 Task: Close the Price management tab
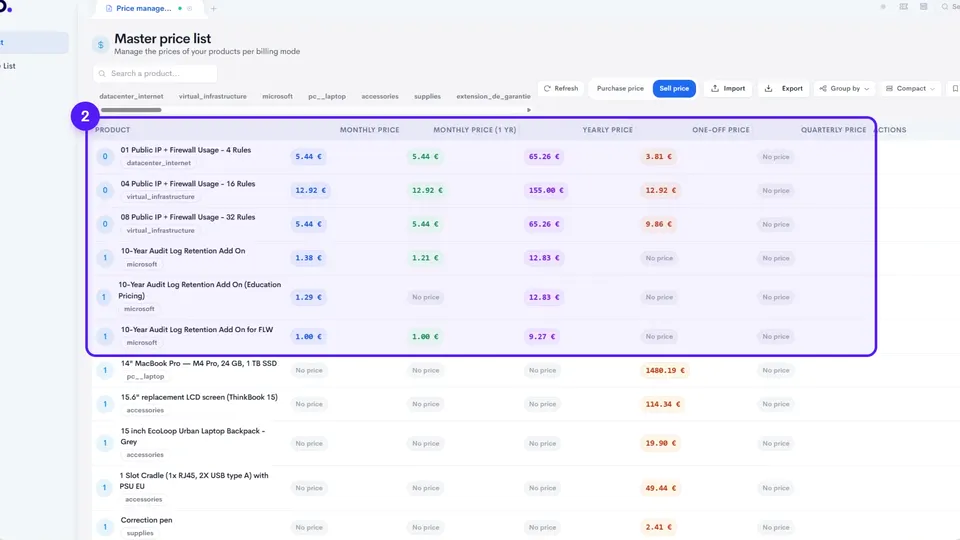tap(190, 9)
